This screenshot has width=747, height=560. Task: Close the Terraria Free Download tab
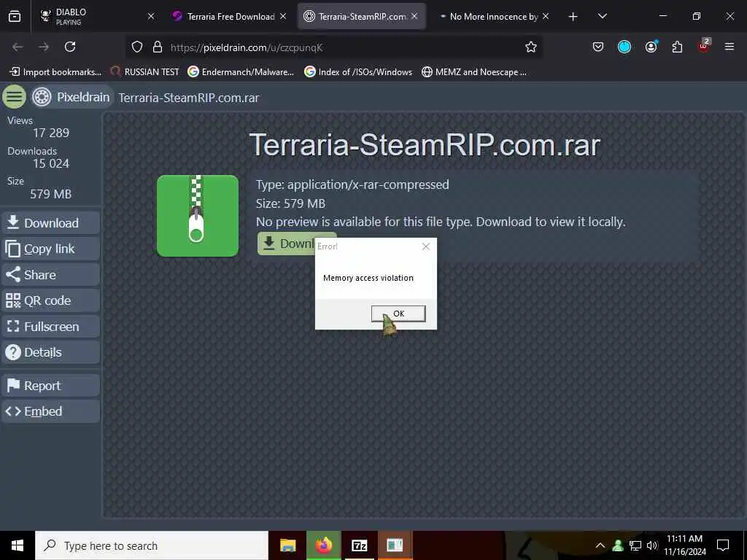click(283, 16)
